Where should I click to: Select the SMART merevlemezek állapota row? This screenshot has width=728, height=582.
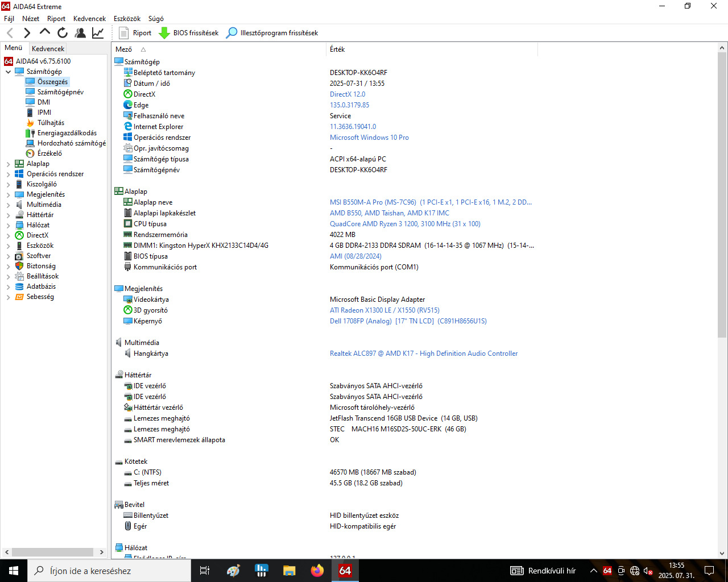324,440
